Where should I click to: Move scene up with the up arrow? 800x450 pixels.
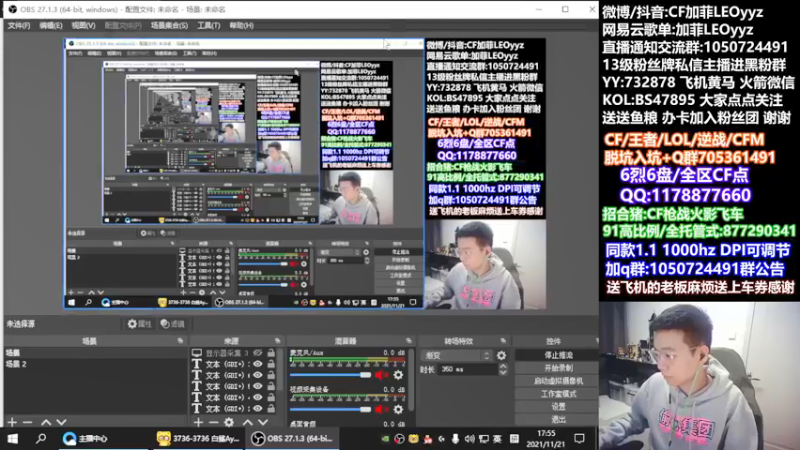[46, 422]
